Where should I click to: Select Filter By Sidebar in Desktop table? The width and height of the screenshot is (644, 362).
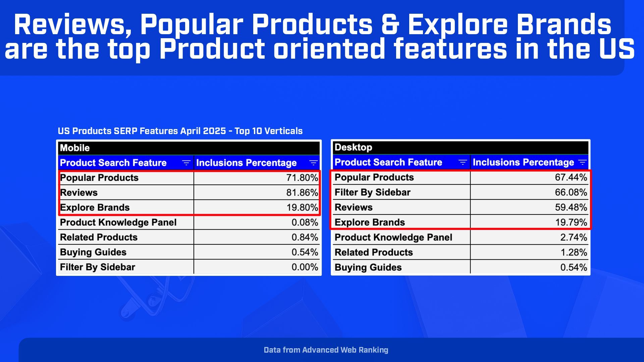(372, 192)
